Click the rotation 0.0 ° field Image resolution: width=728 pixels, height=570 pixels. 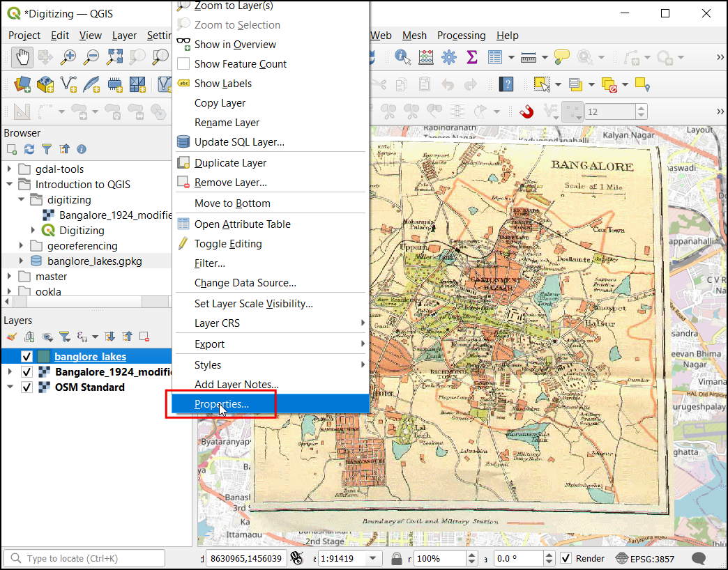point(518,558)
